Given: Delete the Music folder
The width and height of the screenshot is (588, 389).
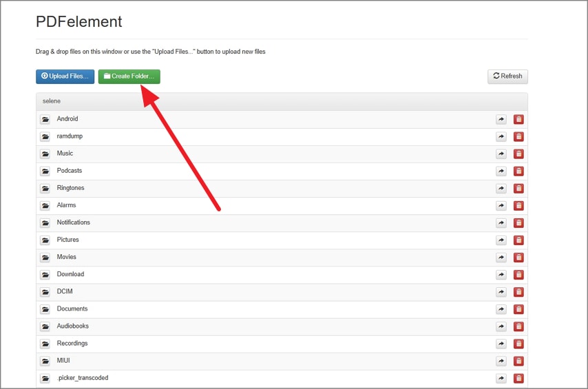Looking at the screenshot, I should 518,154.
